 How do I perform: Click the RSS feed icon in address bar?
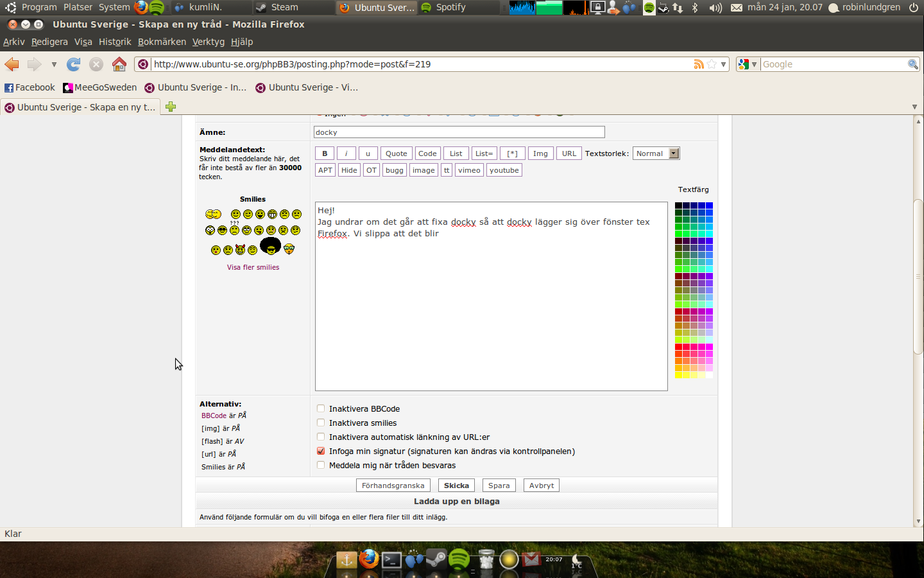[699, 64]
